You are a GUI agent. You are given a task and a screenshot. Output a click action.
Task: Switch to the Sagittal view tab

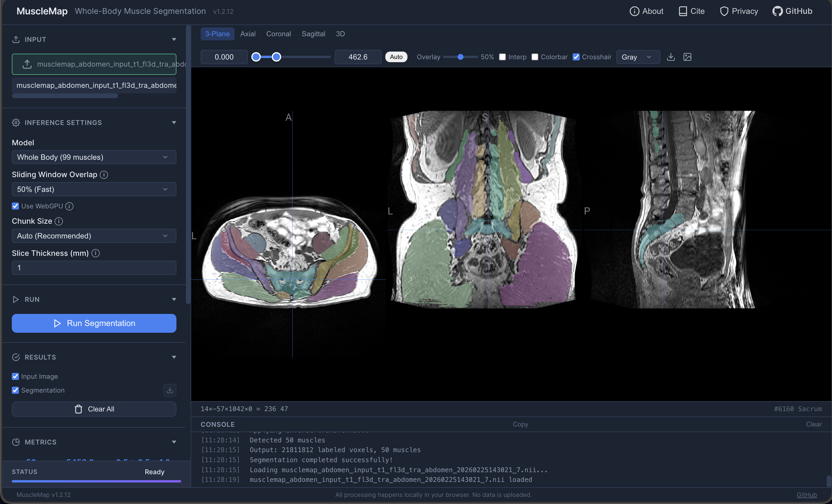tap(313, 33)
